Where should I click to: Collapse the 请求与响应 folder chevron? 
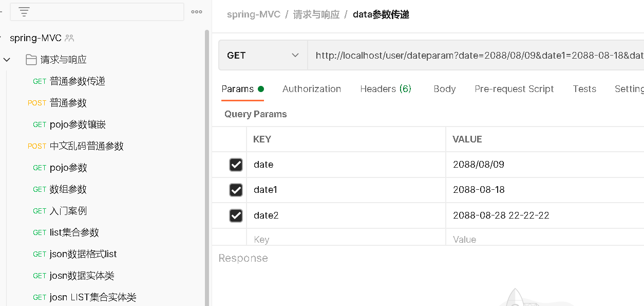point(7,60)
